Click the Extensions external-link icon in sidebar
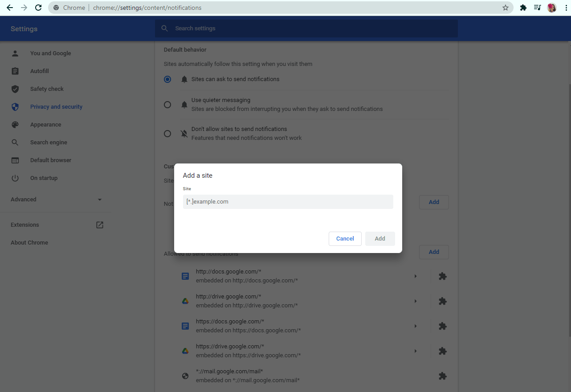Screen dimensions: 571x392 click(x=100, y=225)
